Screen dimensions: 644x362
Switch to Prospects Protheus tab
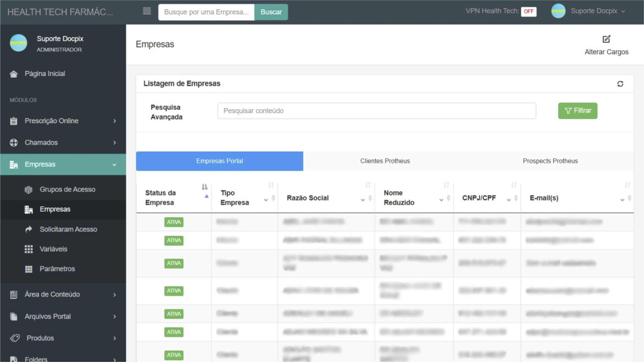(550, 161)
